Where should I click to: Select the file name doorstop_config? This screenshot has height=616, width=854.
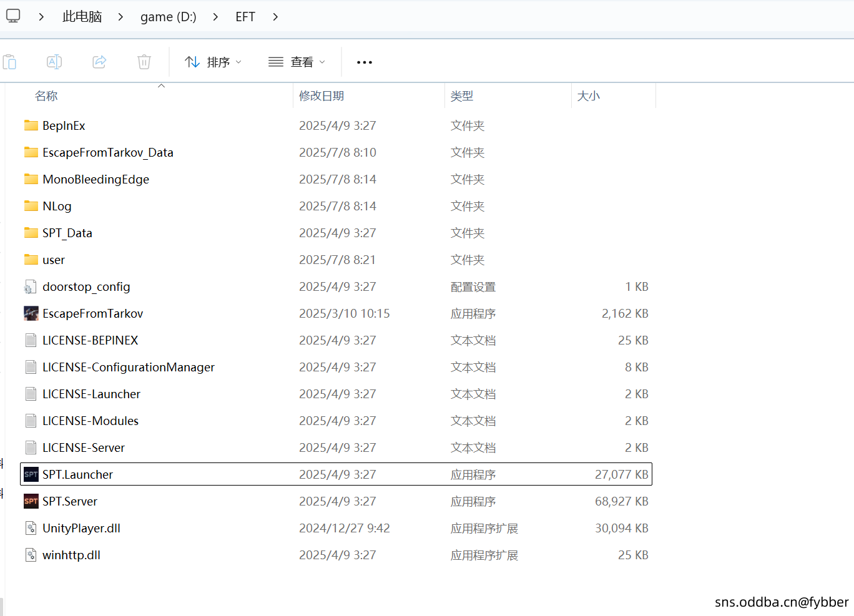(x=86, y=286)
